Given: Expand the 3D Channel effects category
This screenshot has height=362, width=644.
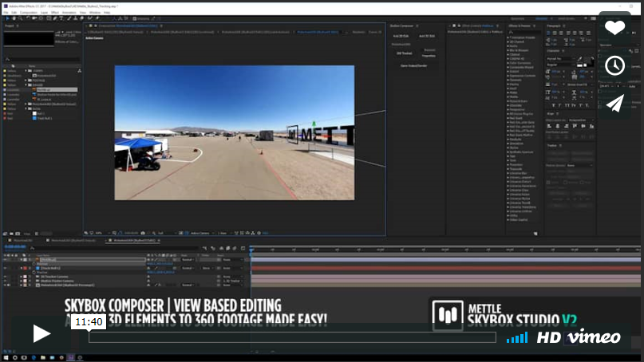Looking at the screenshot, I should 508,42.
